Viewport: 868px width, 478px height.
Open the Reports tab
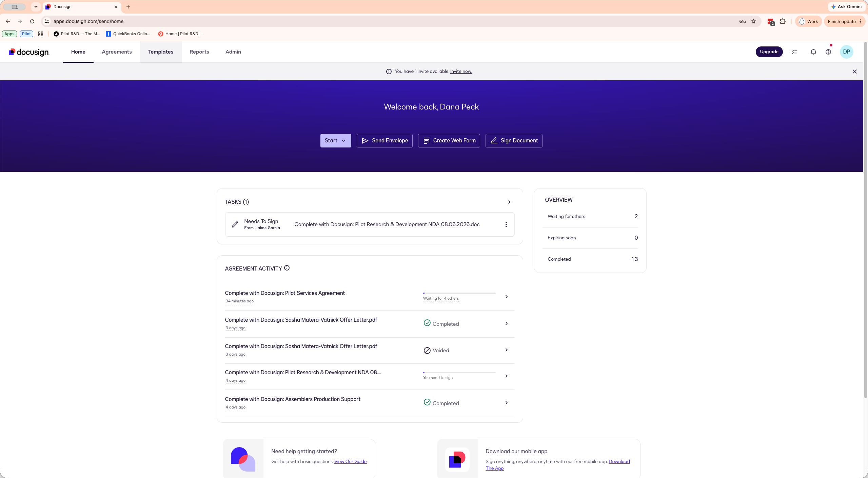pyautogui.click(x=199, y=52)
